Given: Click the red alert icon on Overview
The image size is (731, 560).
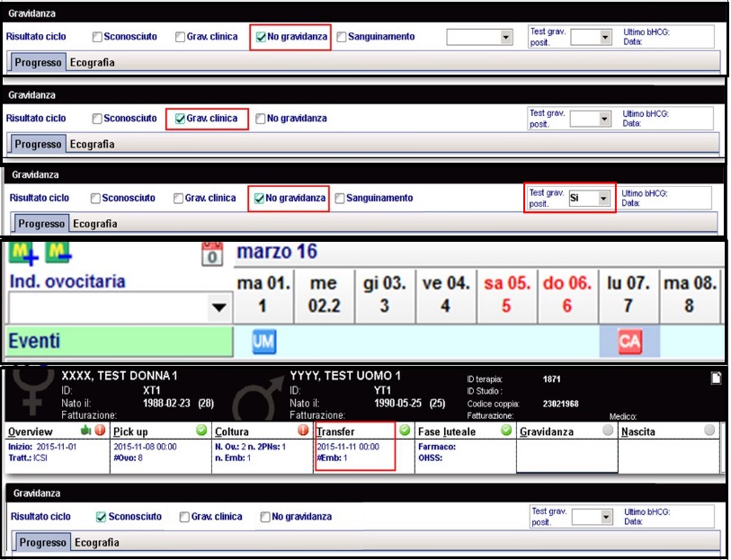Looking at the screenshot, I should coord(100,430).
